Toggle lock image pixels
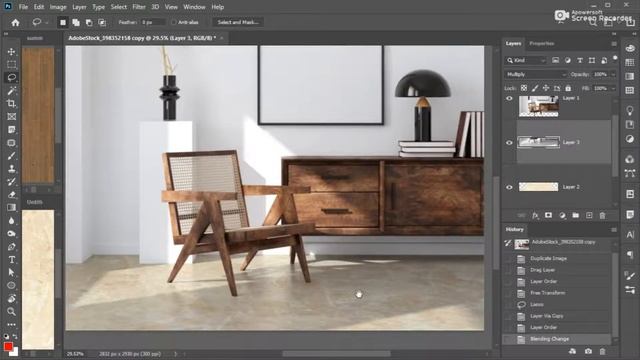Image resolution: width=640 pixels, height=360 pixels. (535, 88)
